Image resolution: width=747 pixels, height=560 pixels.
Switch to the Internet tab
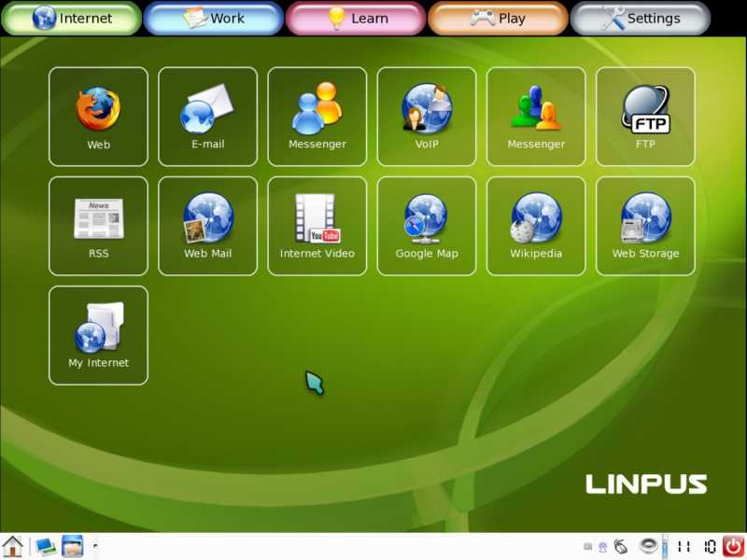pos(72,18)
